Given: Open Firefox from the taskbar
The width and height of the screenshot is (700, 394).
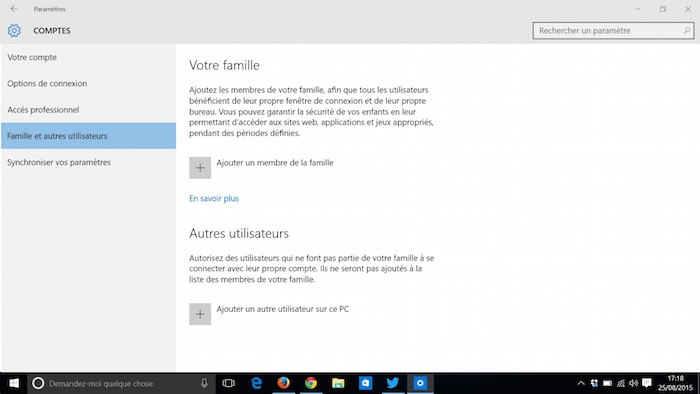Looking at the screenshot, I should [x=283, y=383].
